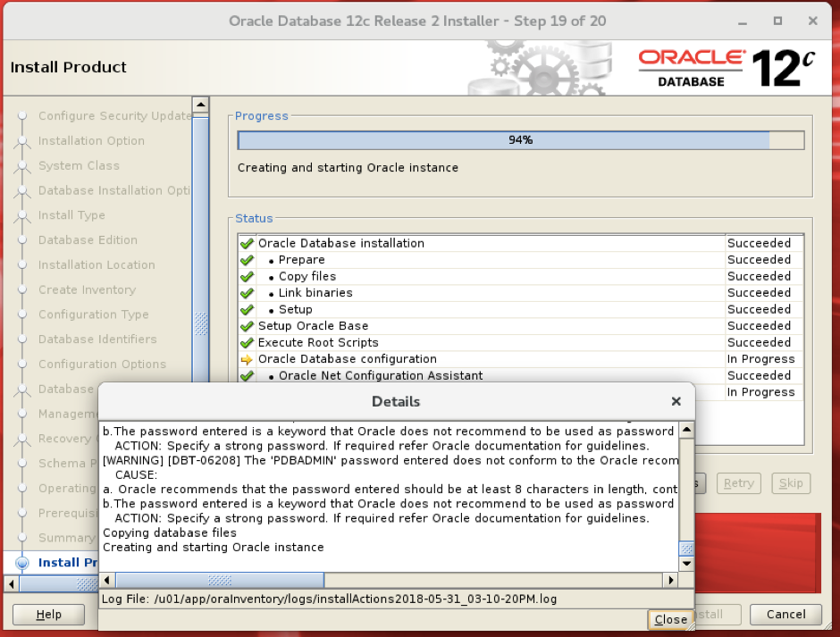
Task: Click the checkmark icon next to Link binaries step
Action: tap(246, 292)
